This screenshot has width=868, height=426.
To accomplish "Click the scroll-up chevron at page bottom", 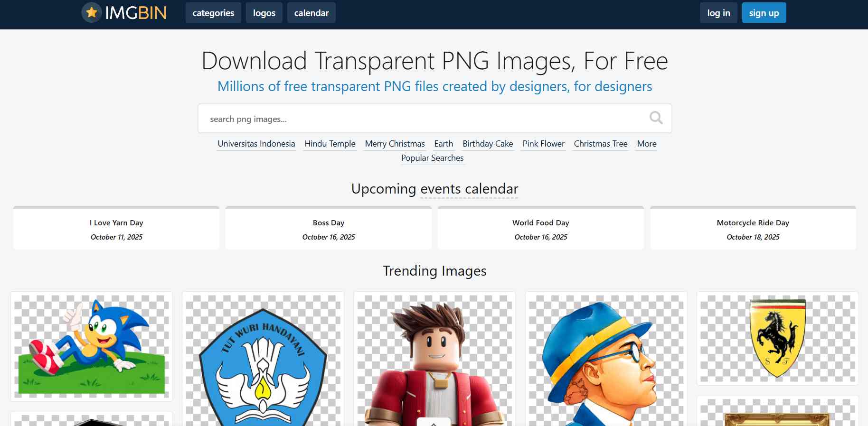I will (434, 422).
